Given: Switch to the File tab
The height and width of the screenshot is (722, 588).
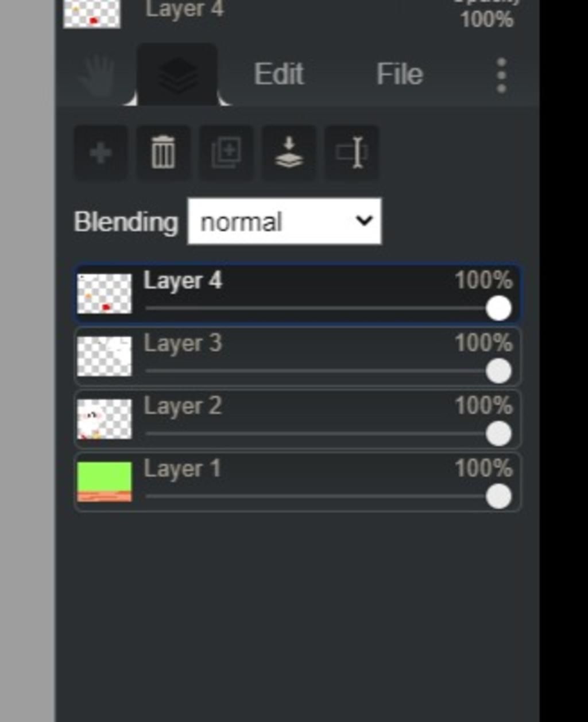Looking at the screenshot, I should coord(400,75).
